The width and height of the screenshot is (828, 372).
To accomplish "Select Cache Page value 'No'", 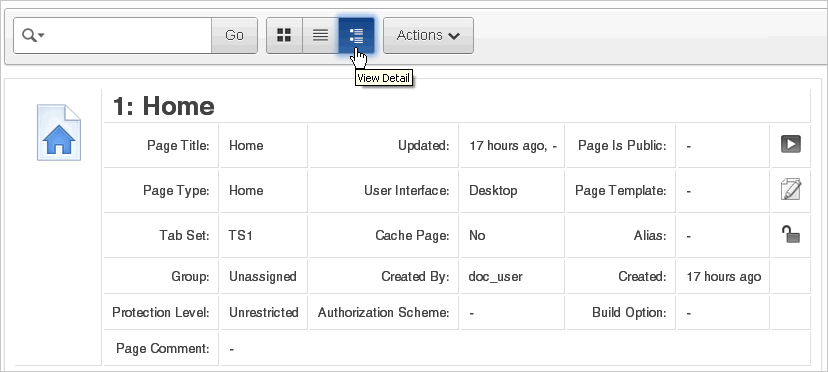I will [x=477, y=235].
